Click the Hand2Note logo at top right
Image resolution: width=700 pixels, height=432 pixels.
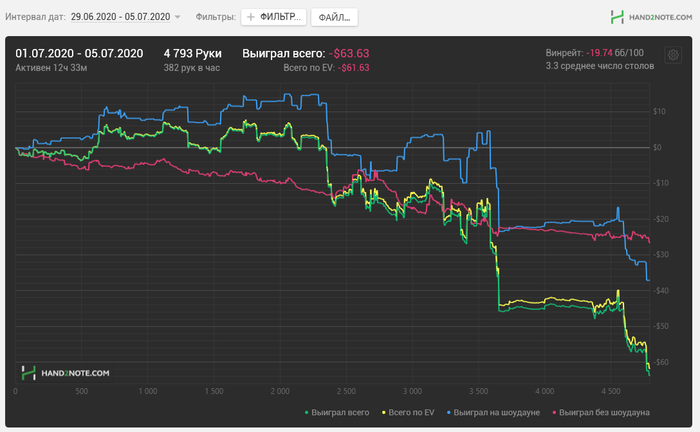[x=651, y=17]
